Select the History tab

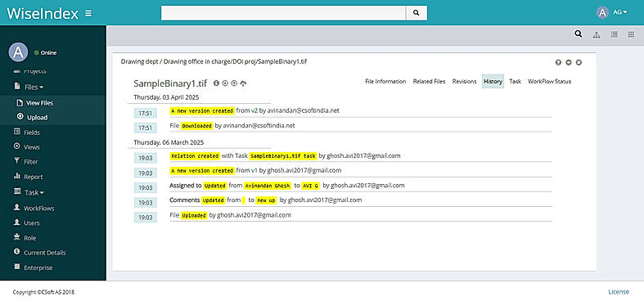493,81
